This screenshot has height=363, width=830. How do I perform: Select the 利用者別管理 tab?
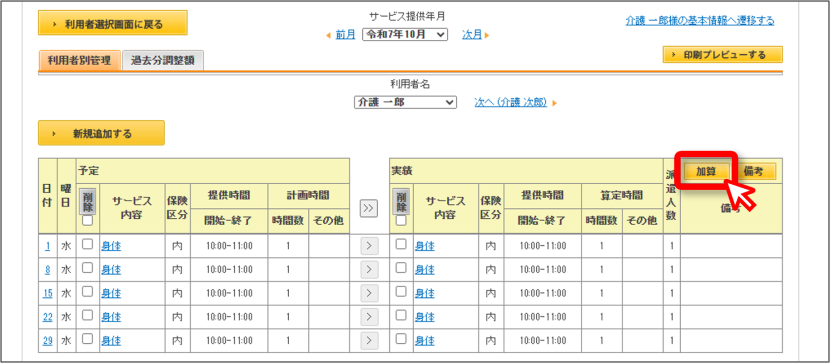[x=79, y=60]
